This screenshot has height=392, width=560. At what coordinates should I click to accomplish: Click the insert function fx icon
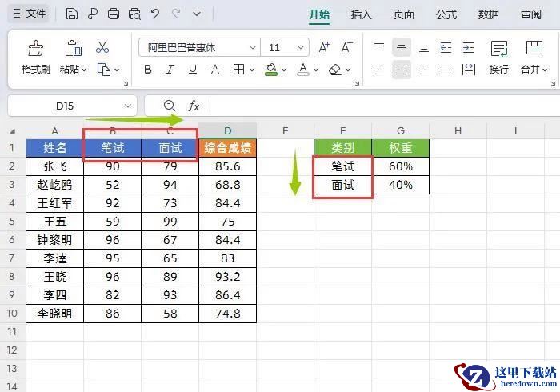[194, 106]
